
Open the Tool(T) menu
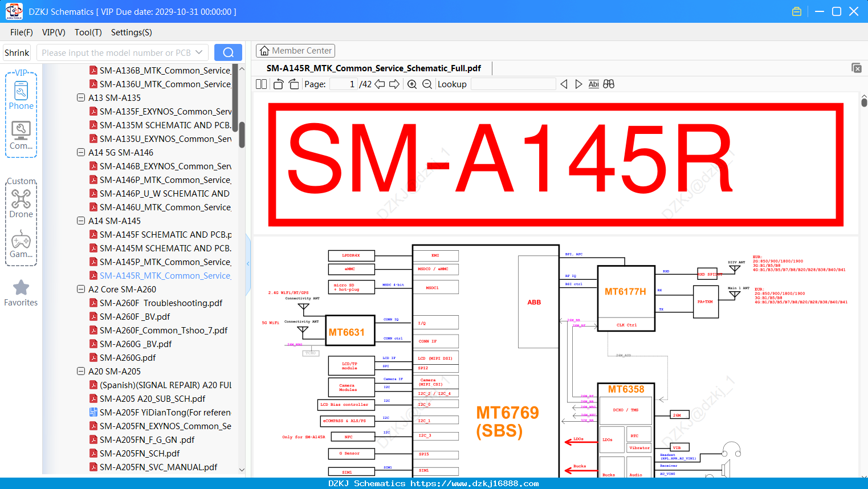click(x=88, y=32)
